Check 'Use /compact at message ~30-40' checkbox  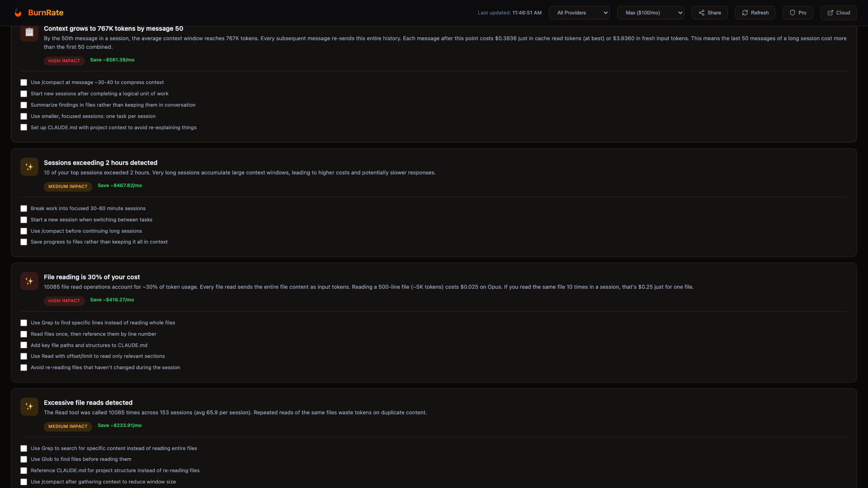coord(24,83)
